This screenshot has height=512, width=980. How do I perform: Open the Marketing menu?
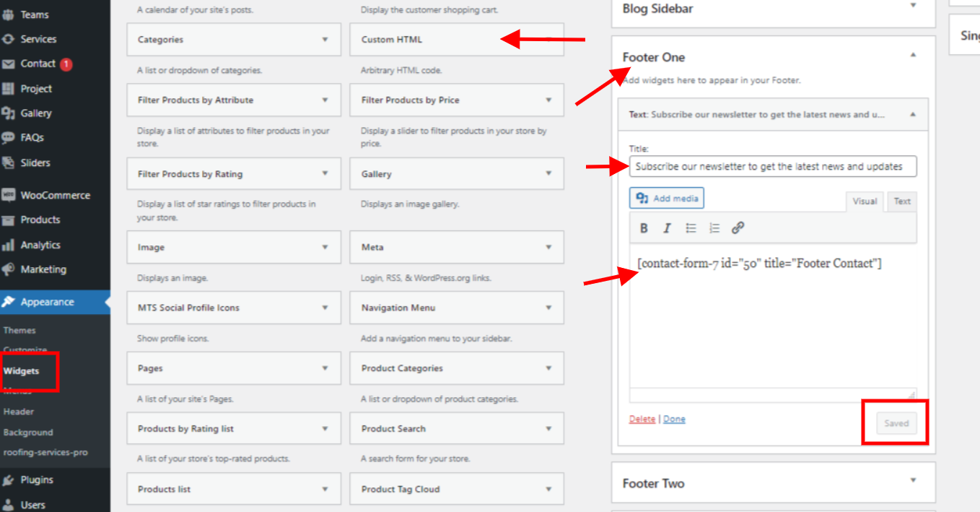point(55,269)
